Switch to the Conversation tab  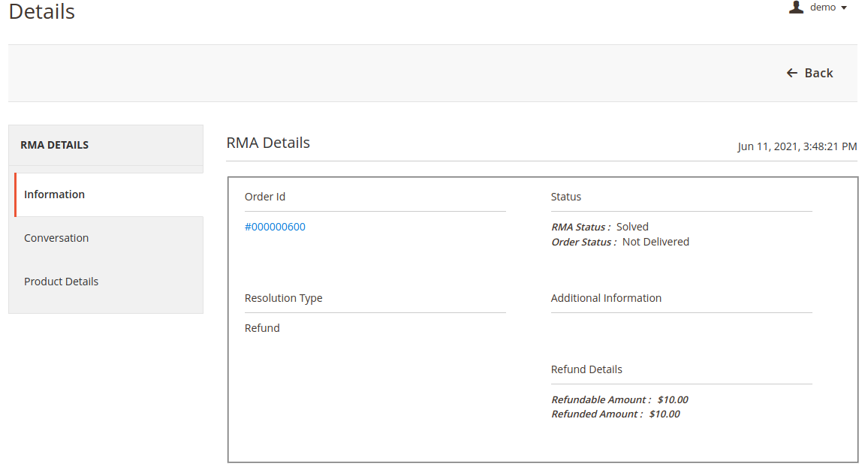[x=56, y=237]
